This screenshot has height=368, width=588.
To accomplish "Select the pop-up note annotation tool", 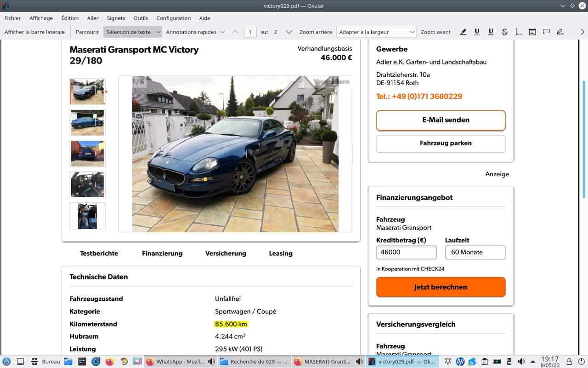I will click(x=546, y=32).
